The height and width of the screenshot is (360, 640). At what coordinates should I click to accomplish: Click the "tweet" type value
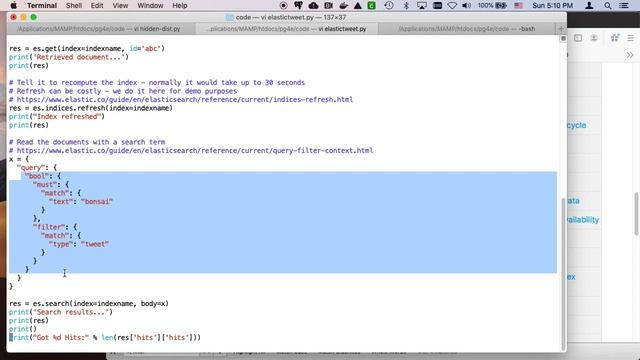click(95, 244)
